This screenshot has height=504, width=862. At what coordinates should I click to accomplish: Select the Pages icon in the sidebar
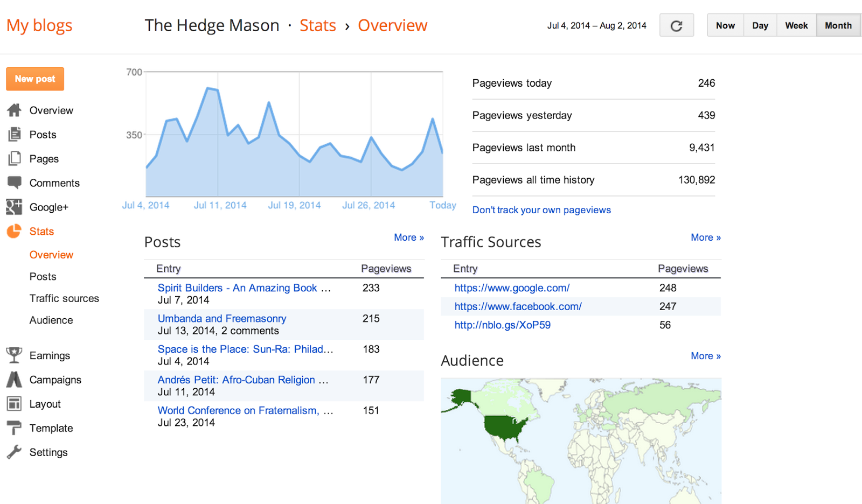coord(14,158)
